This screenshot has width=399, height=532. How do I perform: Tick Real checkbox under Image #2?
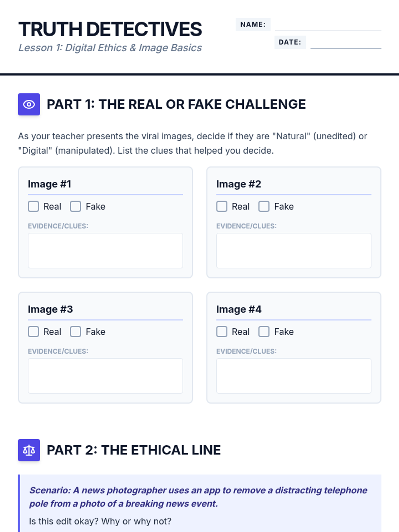tap(222, 206)
